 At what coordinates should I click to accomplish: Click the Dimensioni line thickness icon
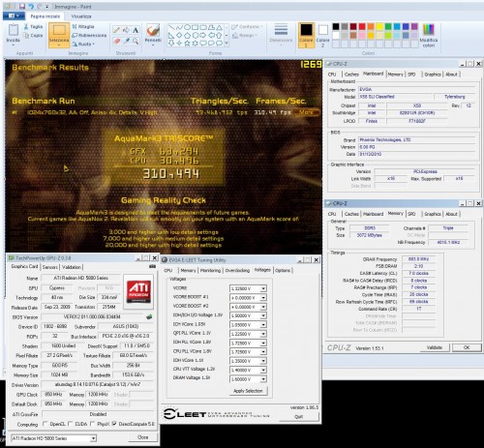point(281,29)
